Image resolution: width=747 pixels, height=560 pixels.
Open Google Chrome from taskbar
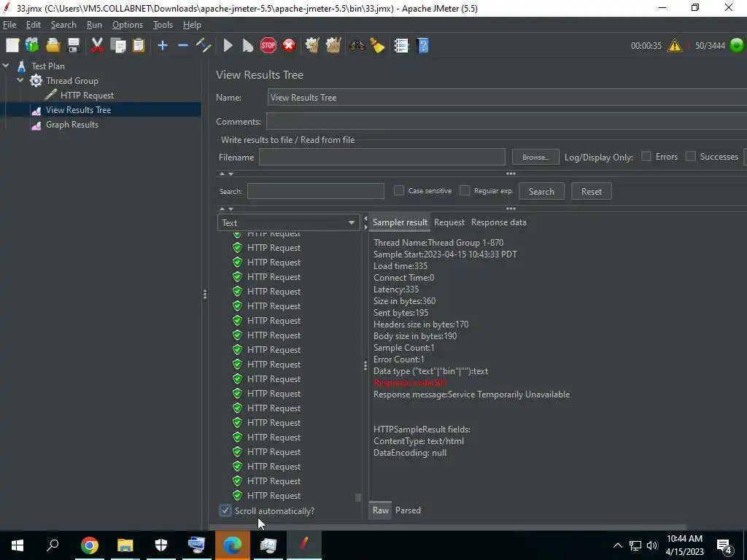pyautogui.click(x=89, y=545)
